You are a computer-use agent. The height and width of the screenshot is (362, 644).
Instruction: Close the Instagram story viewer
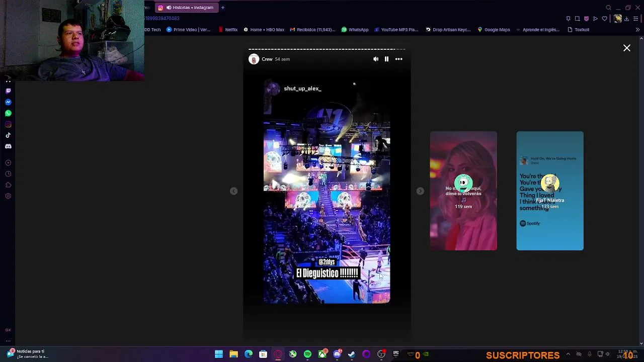point(627,48)
